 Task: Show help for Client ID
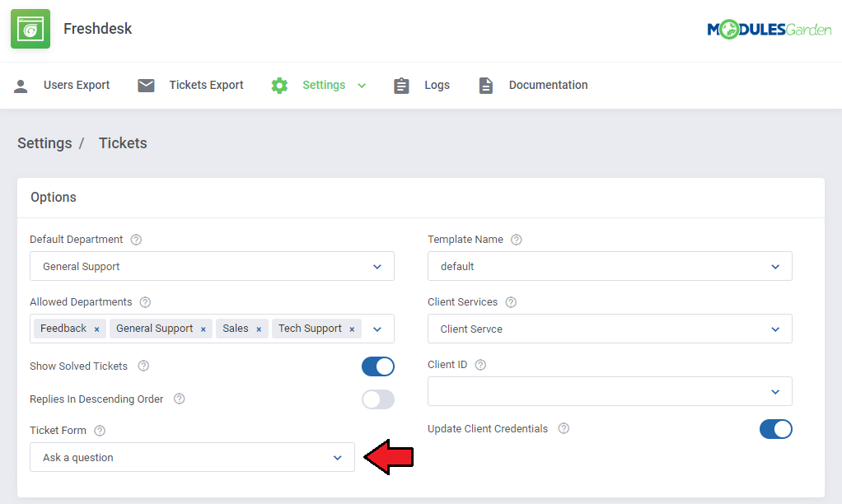[x=480, y=365]
